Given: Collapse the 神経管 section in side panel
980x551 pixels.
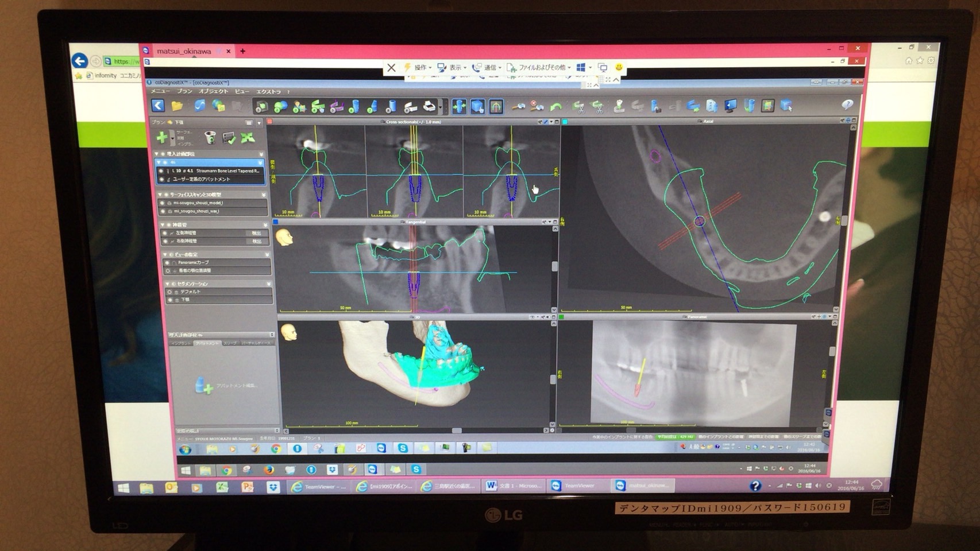Looking at the screenshot, I should coord(265,225).
